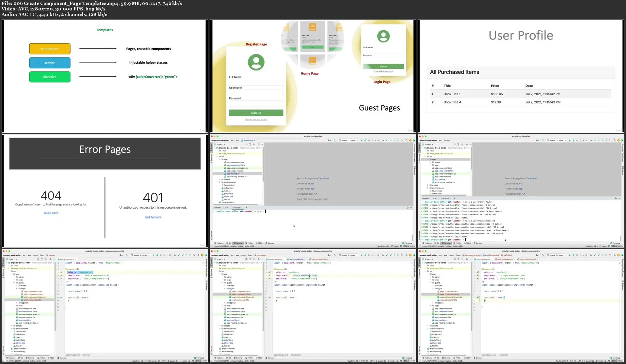Expand register folder in selector-highlighted editor frame
Screen dimensions: 626x364
17,303
